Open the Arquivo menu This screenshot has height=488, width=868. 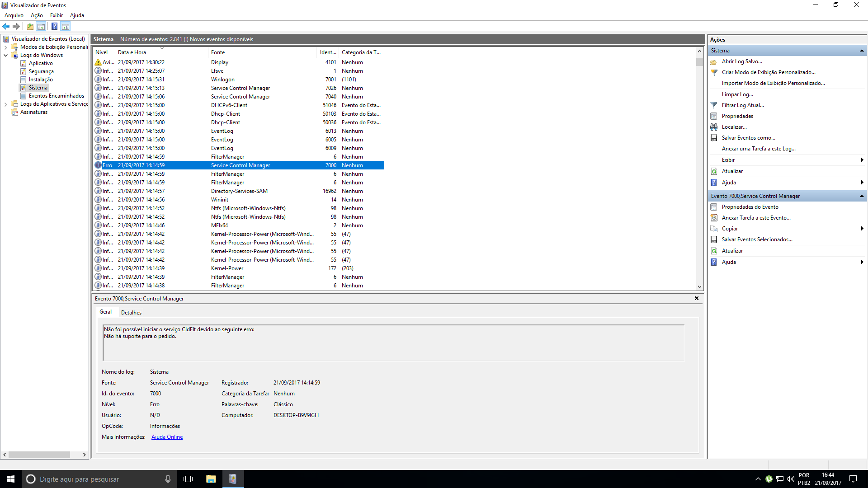[x=14, y=15]
